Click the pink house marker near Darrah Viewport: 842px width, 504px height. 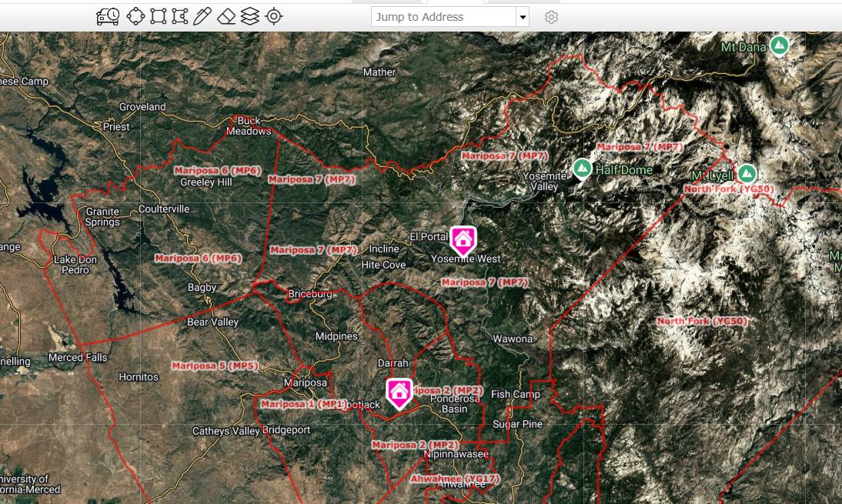pyautogui.click(x=399, y=392)
